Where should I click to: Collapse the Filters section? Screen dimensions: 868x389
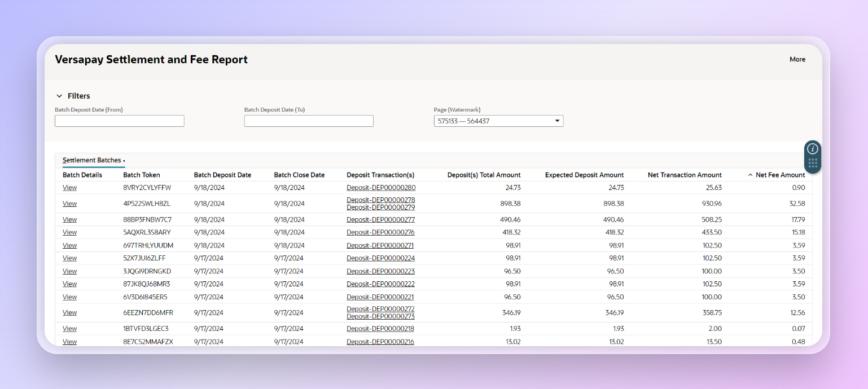[59, 96]
